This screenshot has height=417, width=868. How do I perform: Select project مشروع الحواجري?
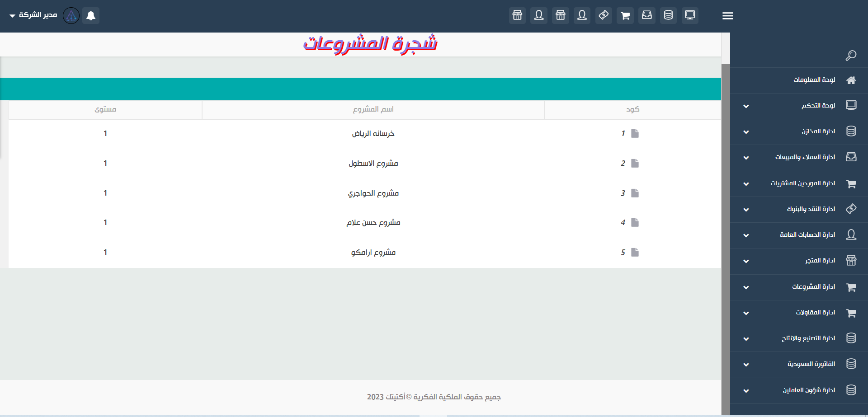coord(373,193)
